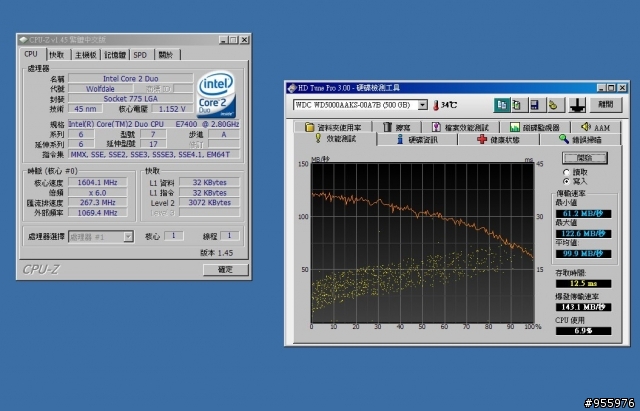
Task: Click the instructions field 'MMX, SSE, SSE2...'
Action: (x=154, y=154)
